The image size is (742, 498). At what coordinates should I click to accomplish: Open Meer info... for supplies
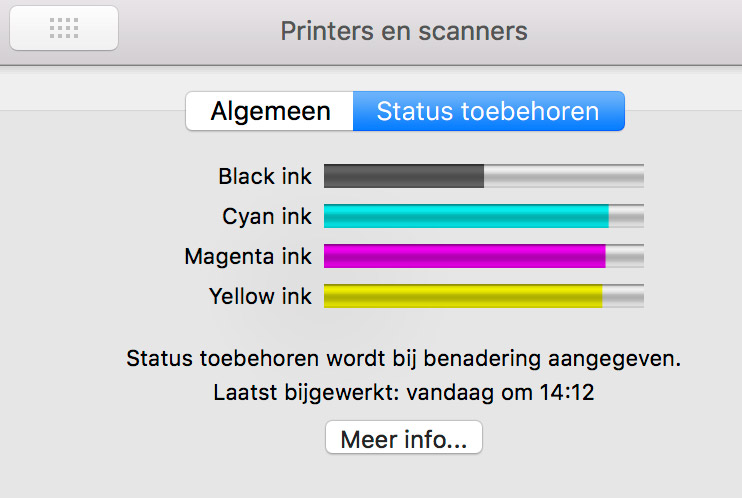coord(404,438)
